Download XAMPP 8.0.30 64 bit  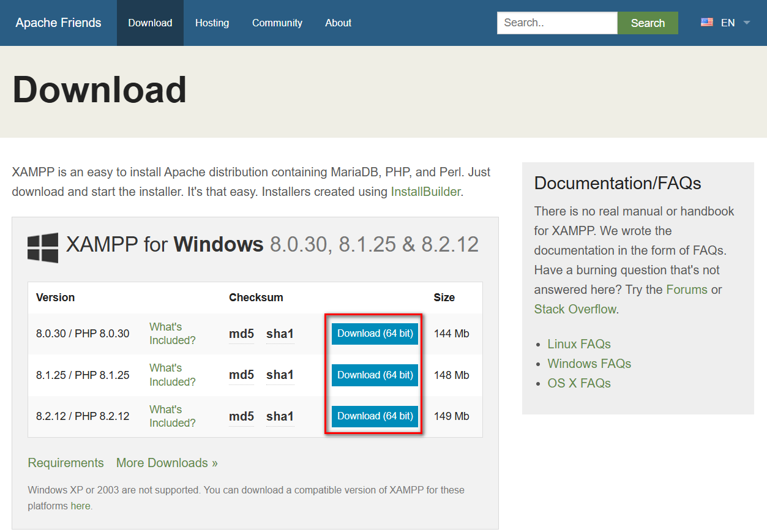(x=375, y=334)
